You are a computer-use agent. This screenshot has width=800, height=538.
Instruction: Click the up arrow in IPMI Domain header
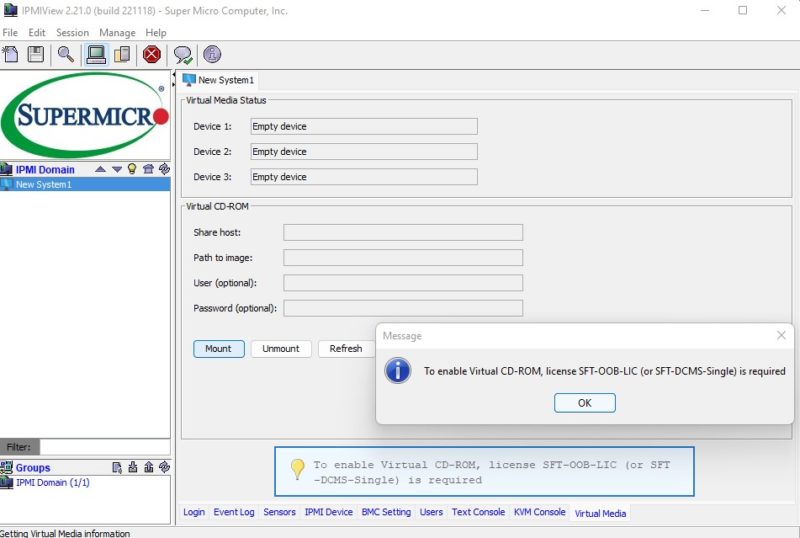coord(101,169)
